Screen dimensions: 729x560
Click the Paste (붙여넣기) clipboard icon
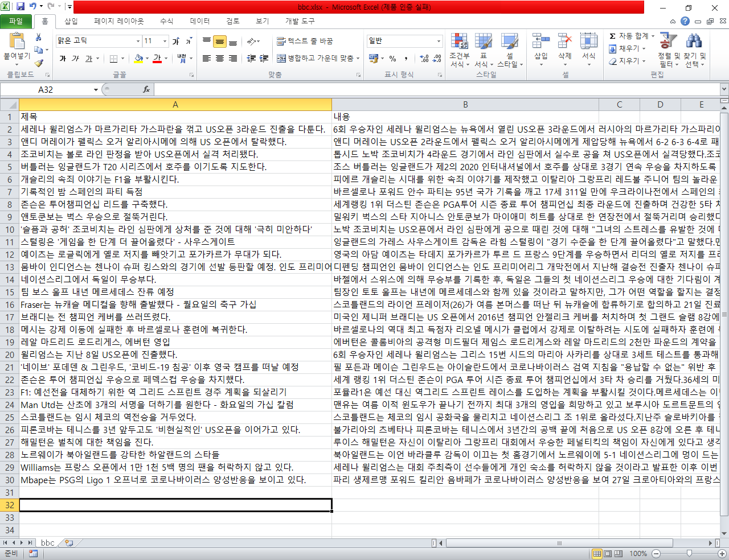coord(17,42)
